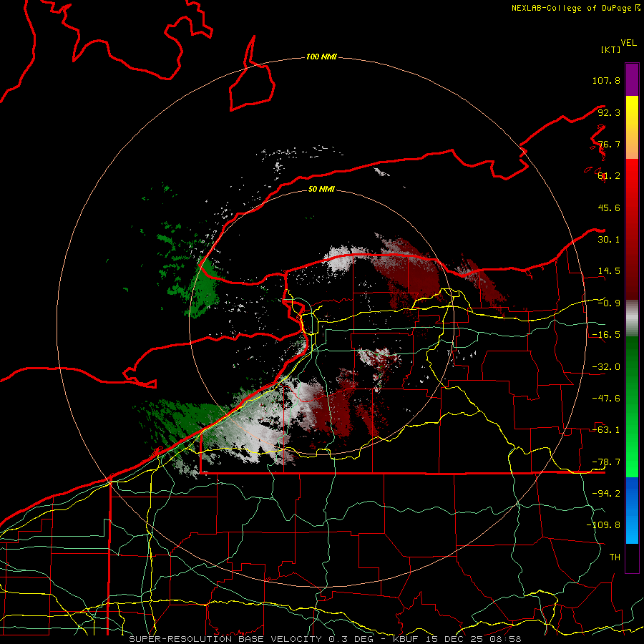Click the 30.1 legend value
This screenshot has width=644, height=644.
tap(609, 240)
